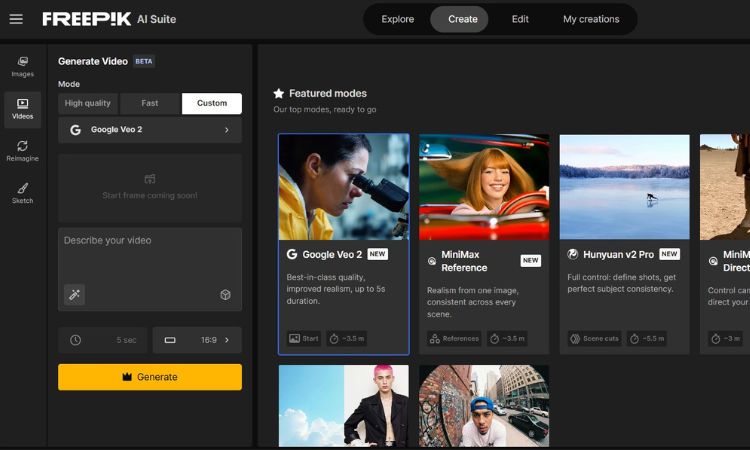Switch to the Edit tab
Viewport: 750px width, 450px height.
(520, 19)
